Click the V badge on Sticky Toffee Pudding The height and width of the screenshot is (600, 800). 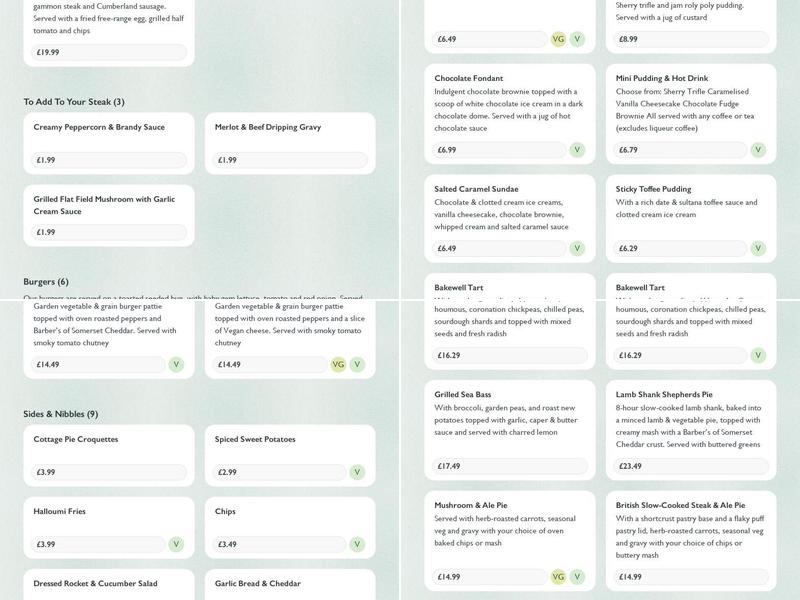click(758, 249)
